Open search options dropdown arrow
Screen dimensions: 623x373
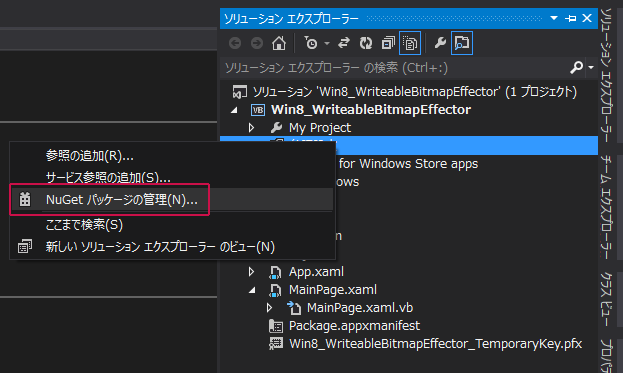point(591,68)
